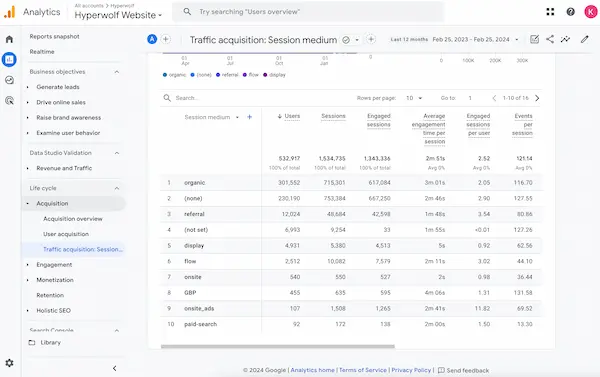Image resolution: width=600 pixels, height=377 pixels.
Task: Open the Hyperwolf Website property selector
Action: click(118, 15)
